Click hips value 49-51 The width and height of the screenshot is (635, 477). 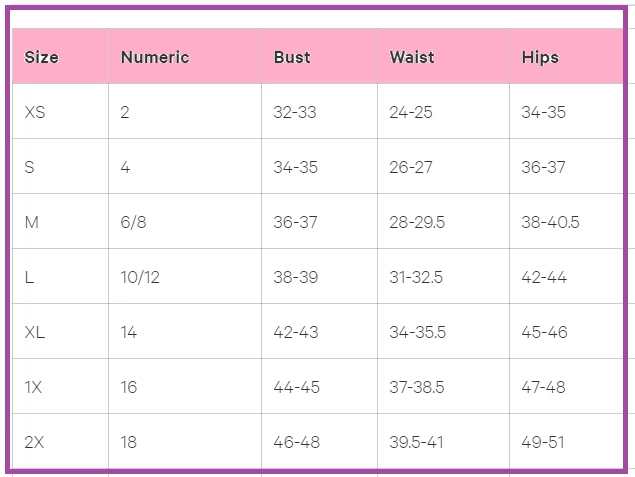coord(543,442)
